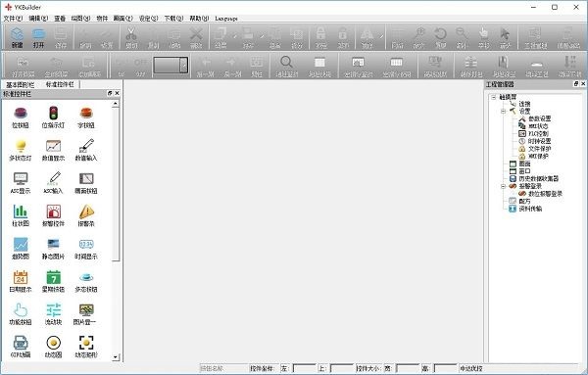Select the 趋势图 trend graph control
This screenshot has height=375, width=588.
(21, 248)
